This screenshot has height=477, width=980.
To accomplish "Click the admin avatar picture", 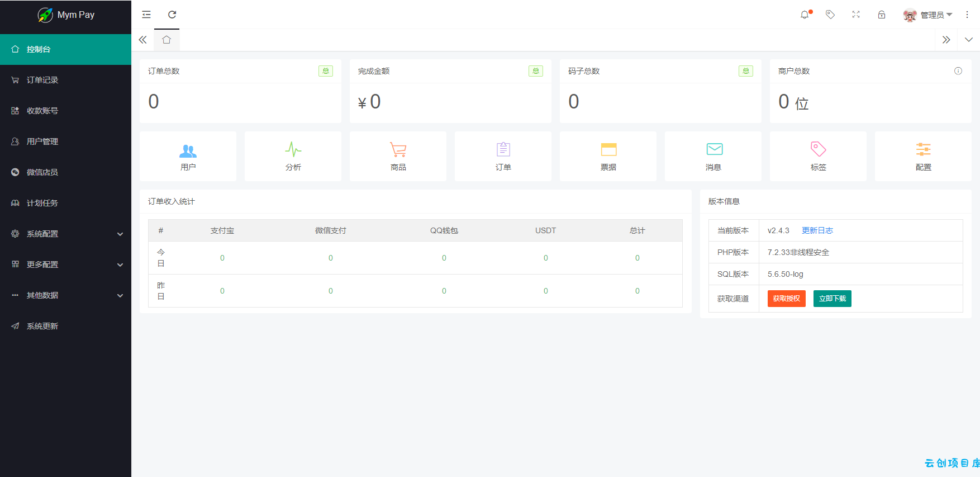I will tap(910, 15).
